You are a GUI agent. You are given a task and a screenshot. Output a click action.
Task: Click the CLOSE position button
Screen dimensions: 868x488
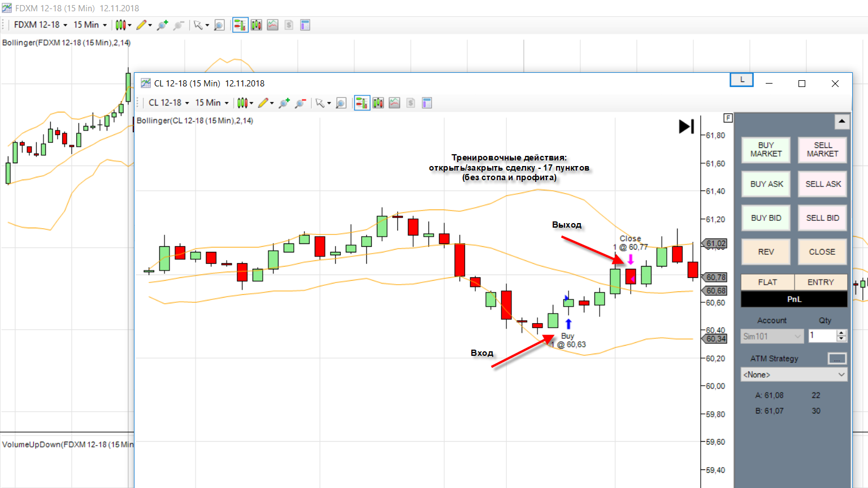click(822, 252)
